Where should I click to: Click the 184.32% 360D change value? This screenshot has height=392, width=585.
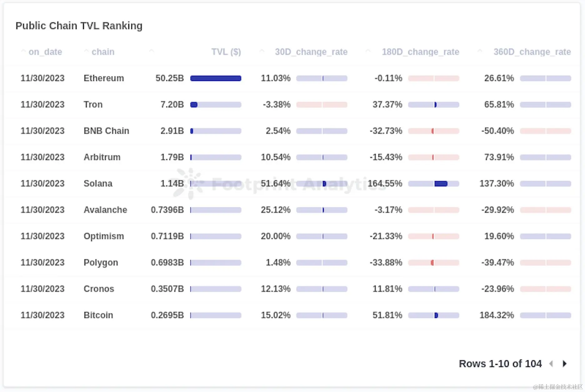point(497,315)
